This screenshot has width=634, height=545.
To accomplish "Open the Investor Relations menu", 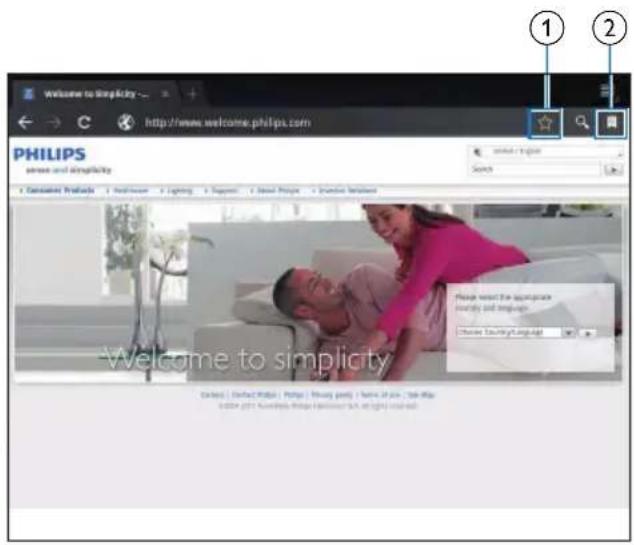I will click(x=347, y=190).
